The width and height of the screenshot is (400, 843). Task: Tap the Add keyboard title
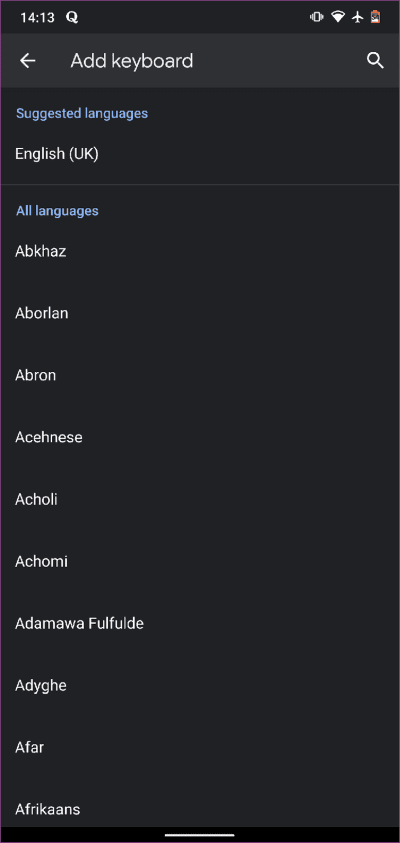pos(132,61)
